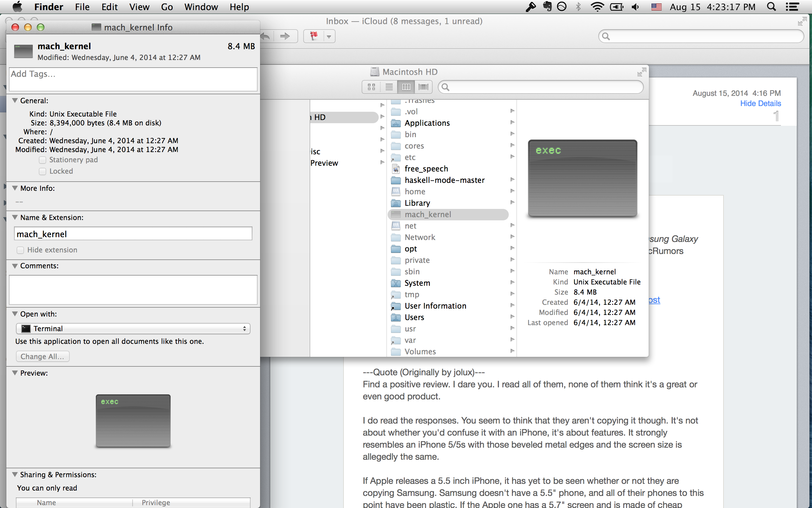Switch Finder to list view
This screenshot has height=508, width=812.
[389, 87]
